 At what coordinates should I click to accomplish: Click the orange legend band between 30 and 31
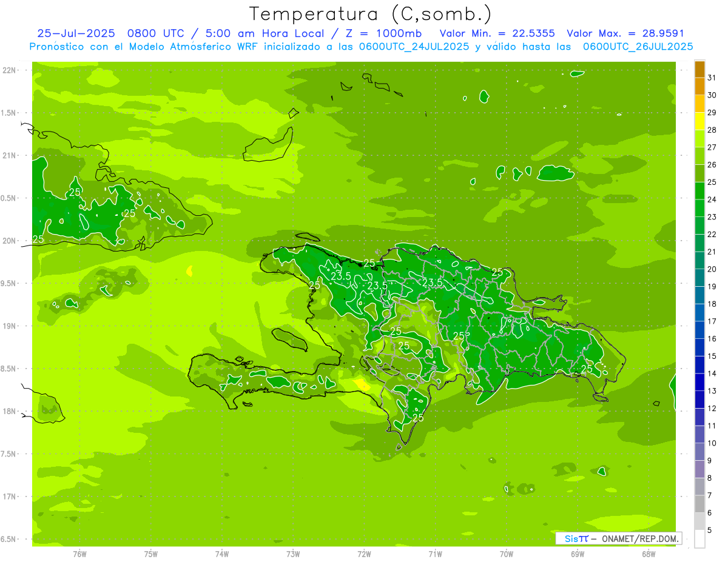coord(699,86)
